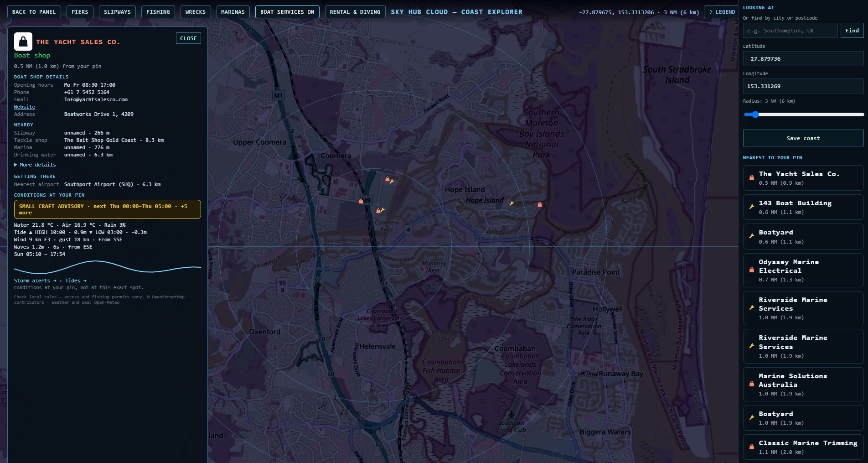Screen dimensions: 868x463
Task: Click the bag icon on the Odyssey Marine Electrical card
Action: (x=752, y=270)
